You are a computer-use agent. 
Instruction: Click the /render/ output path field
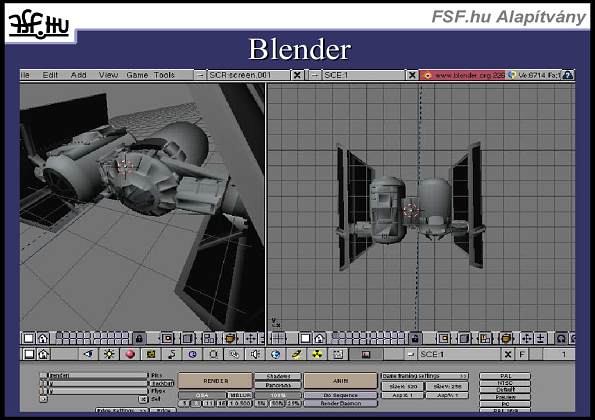pyautogui.click(x=97, y=376)
